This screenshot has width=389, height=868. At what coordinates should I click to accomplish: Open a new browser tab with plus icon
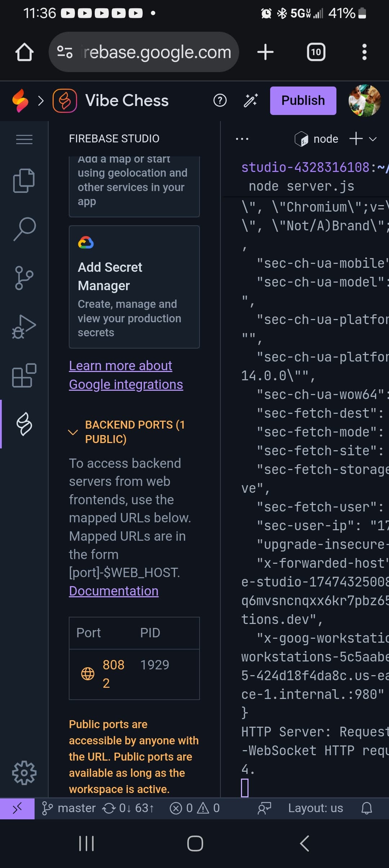[265, 52]
